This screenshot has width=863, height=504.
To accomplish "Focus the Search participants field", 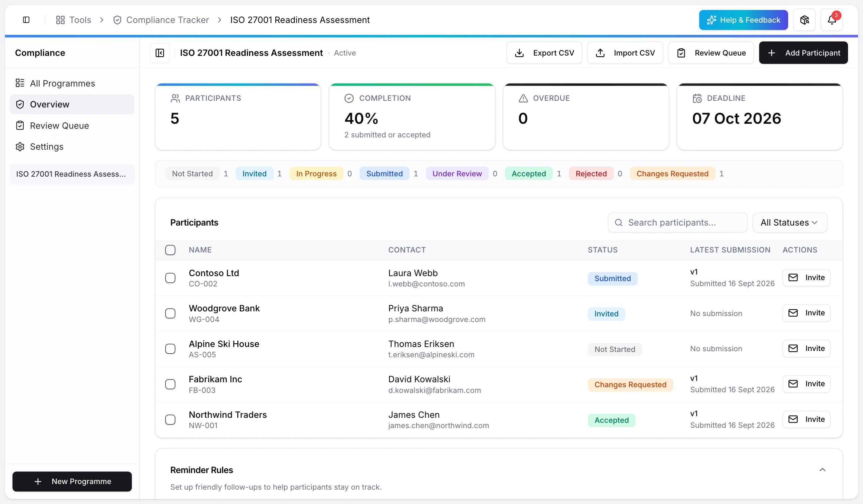I will point(678,223).
